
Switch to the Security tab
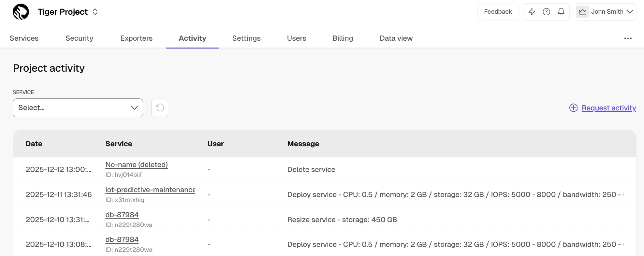pos(80,38)
